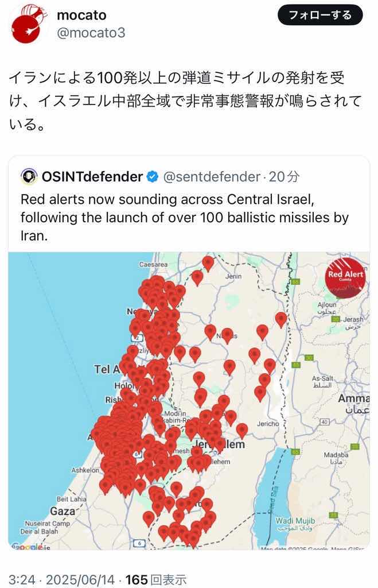Click the mocato display name

(81, 15)
